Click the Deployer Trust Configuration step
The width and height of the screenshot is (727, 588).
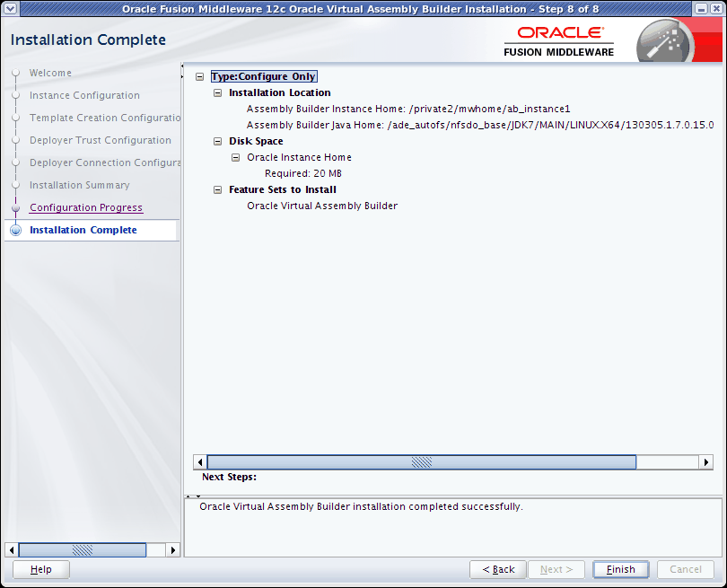click(101, 140)
